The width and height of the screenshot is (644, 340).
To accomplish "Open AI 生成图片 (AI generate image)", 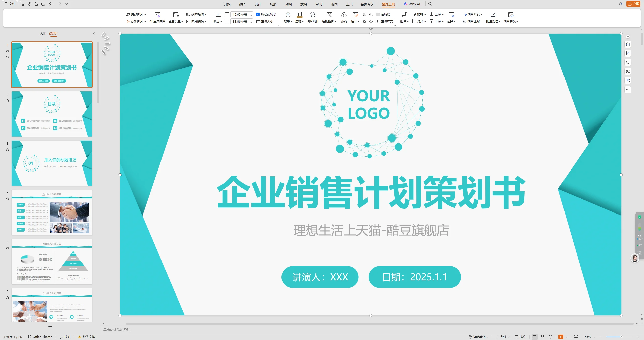I will coord(157,18).
